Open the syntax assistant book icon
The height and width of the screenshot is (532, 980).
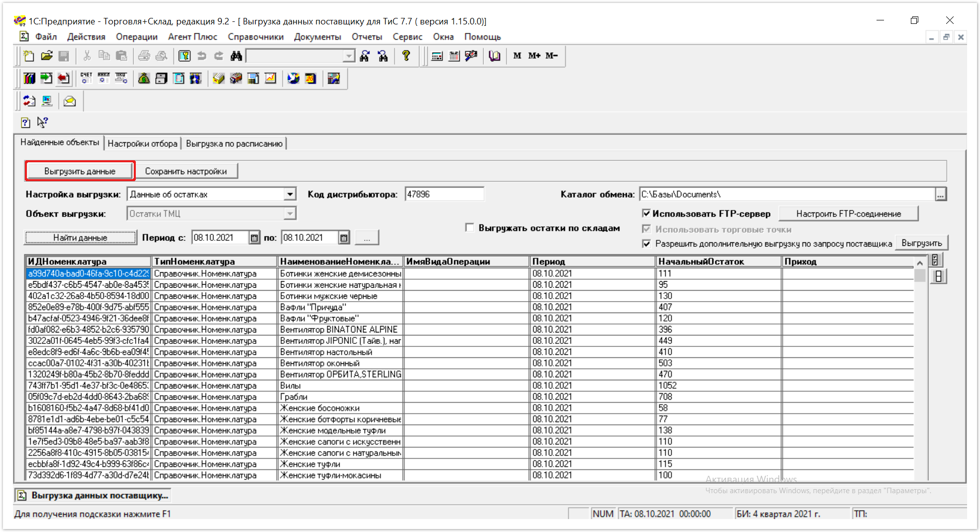494,56
